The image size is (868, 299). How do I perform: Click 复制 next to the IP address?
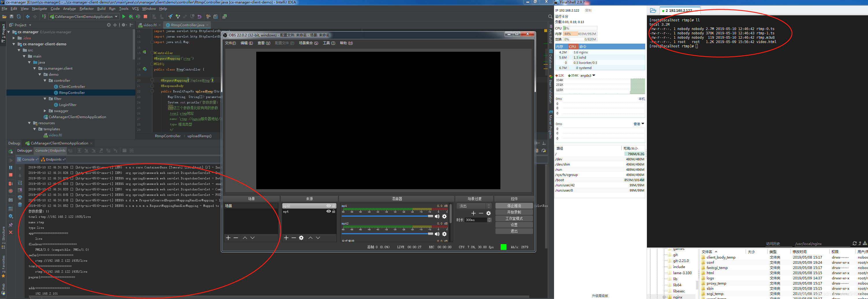tap(588, 10)
